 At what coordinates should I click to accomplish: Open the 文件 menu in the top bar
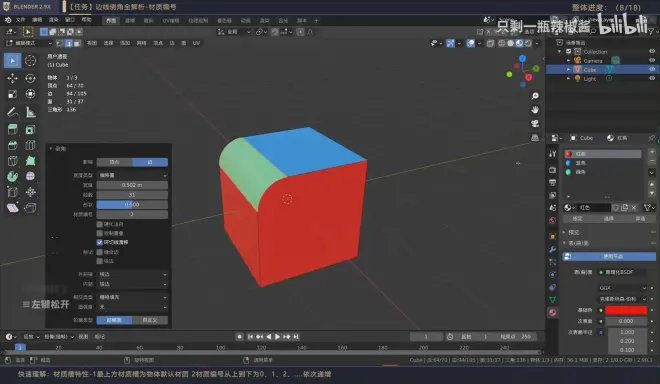tap(20, 20)
